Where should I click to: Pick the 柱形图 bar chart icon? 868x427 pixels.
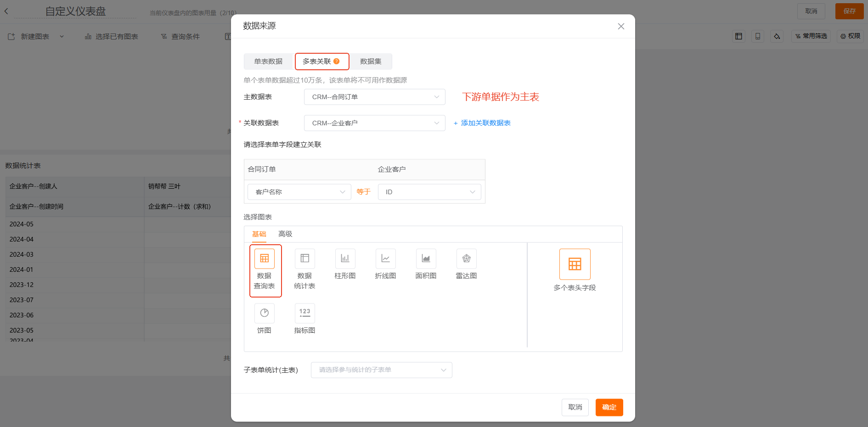[x=345, y=258]
